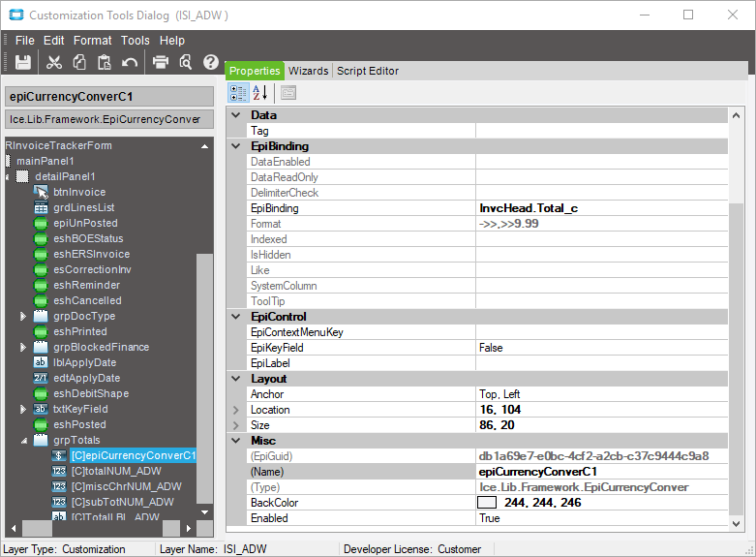Image resolution: width=756 pixels, height=557 pixels.
Task: Switch to the Script Editor tab
Action: tap(367, 71)
